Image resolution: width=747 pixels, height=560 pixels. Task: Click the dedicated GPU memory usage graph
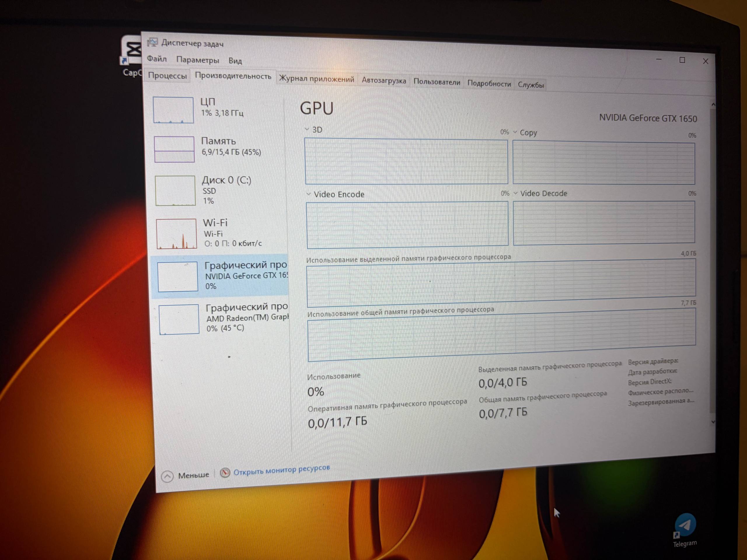coord(501,283)
